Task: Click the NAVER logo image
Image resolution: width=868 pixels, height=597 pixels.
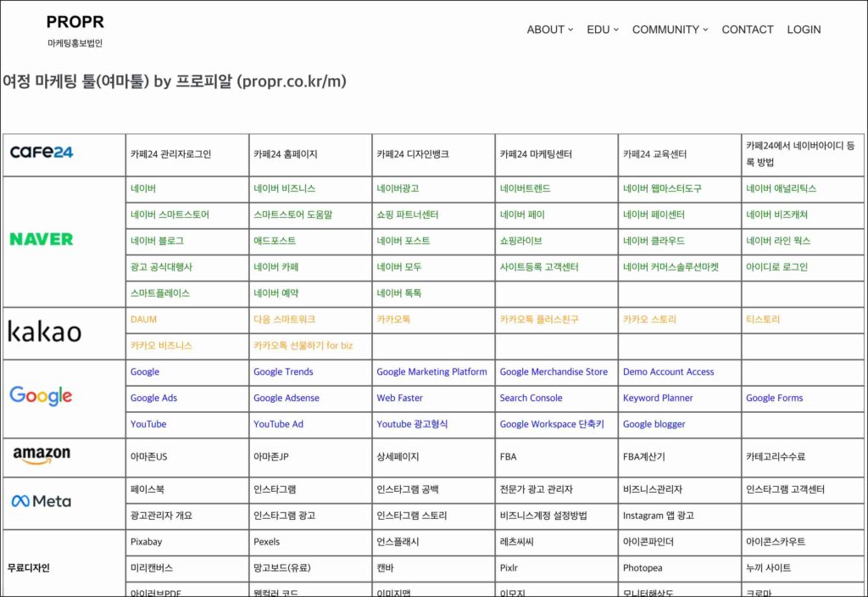Action: tap(42, 240)
